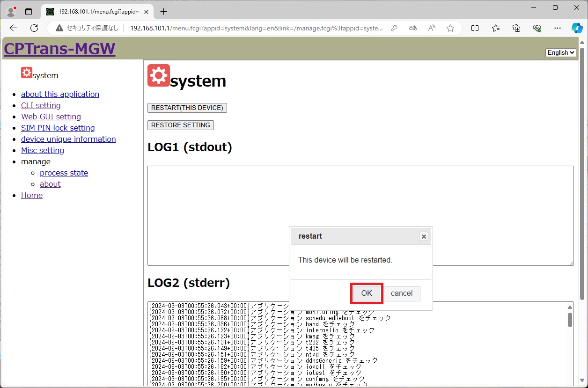Open the Copilot icon in Edge

coord(577,28)
